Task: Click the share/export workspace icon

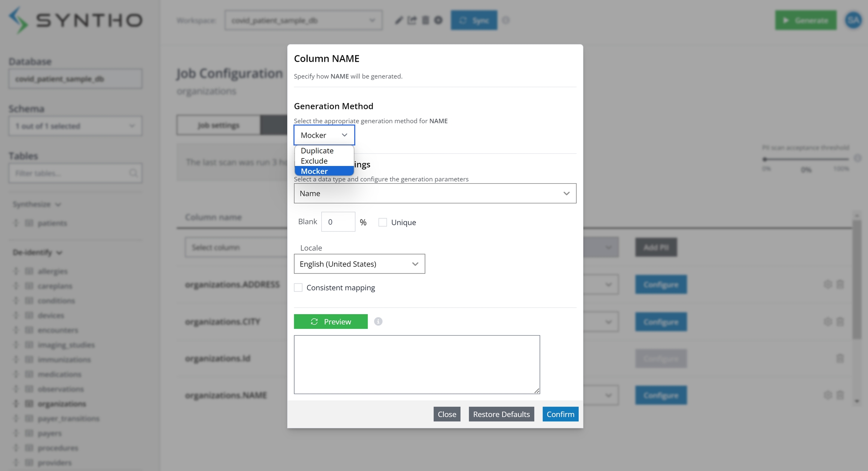Action: [x=412, y=20]
